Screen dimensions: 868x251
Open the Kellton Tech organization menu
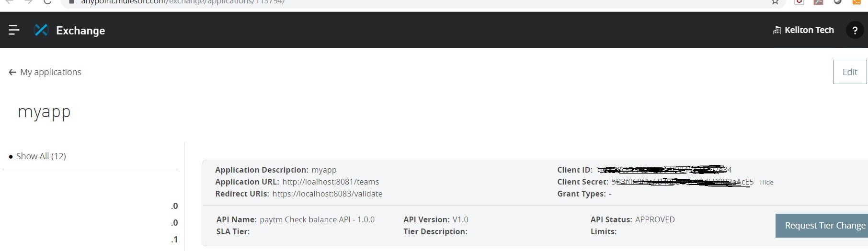coord(809,30)
